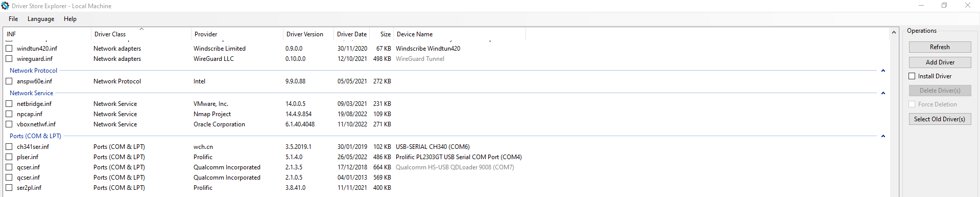This screenshot has height=197, width=980.
Task: Collapse the Network Service group arrow
Action: tap(883, 93)
